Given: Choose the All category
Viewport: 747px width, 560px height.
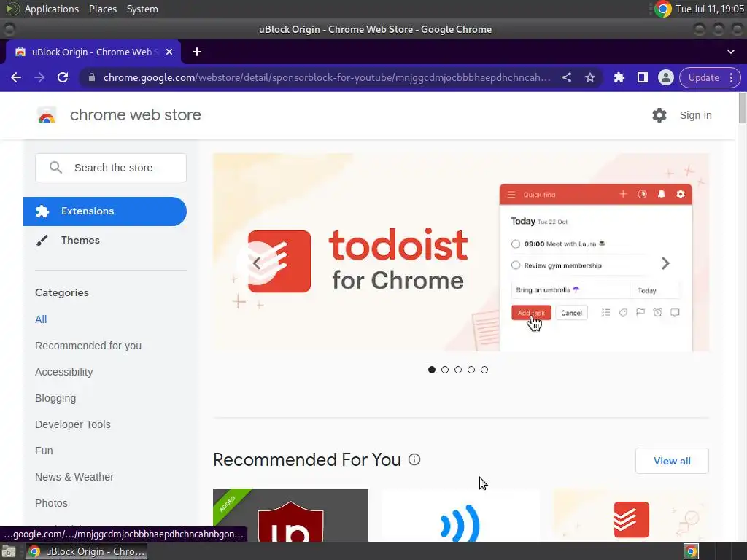Looking at the screenshot, I should 41,319.
